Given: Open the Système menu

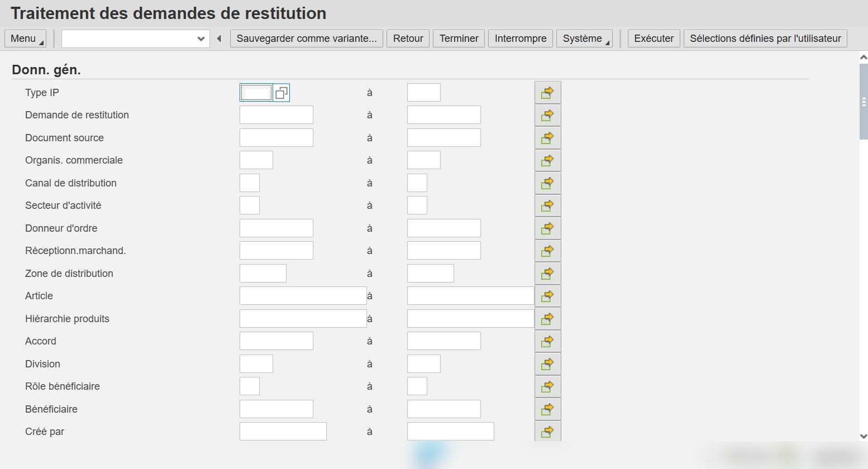Looking at the screenshot, I should [584, 39].
